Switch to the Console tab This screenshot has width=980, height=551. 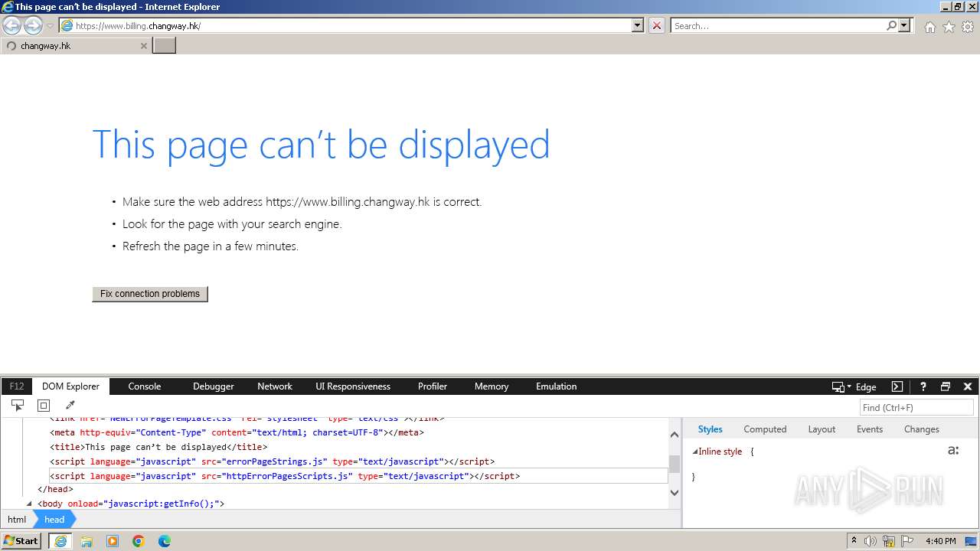pyautogui.click(x=145, y=386)
